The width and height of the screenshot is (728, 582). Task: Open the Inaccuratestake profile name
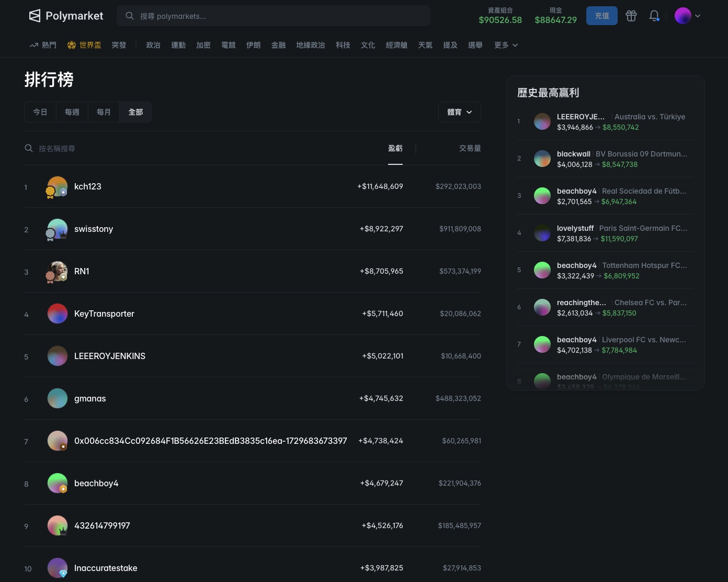[x=106, y=568]
